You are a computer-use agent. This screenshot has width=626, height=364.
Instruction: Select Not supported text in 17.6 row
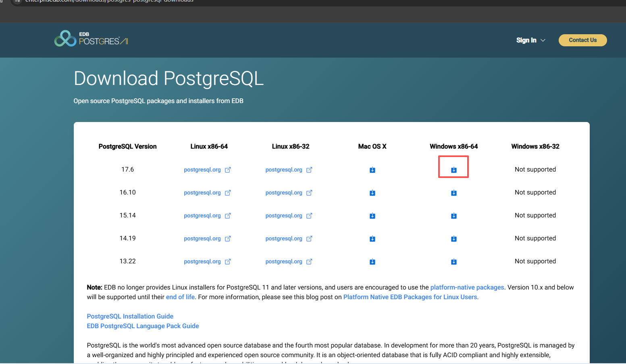[x=535, y=170]
